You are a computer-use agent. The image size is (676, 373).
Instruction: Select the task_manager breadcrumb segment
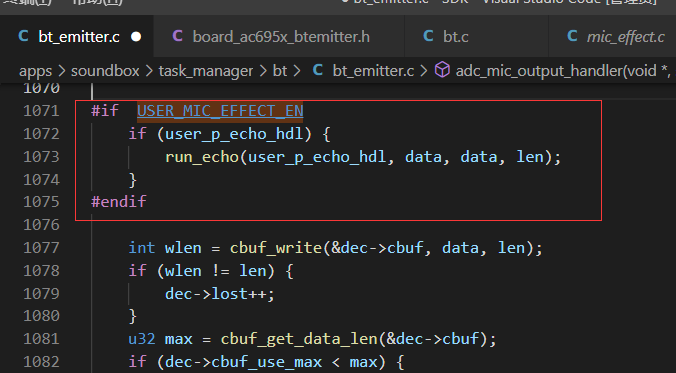pos(206,71)
